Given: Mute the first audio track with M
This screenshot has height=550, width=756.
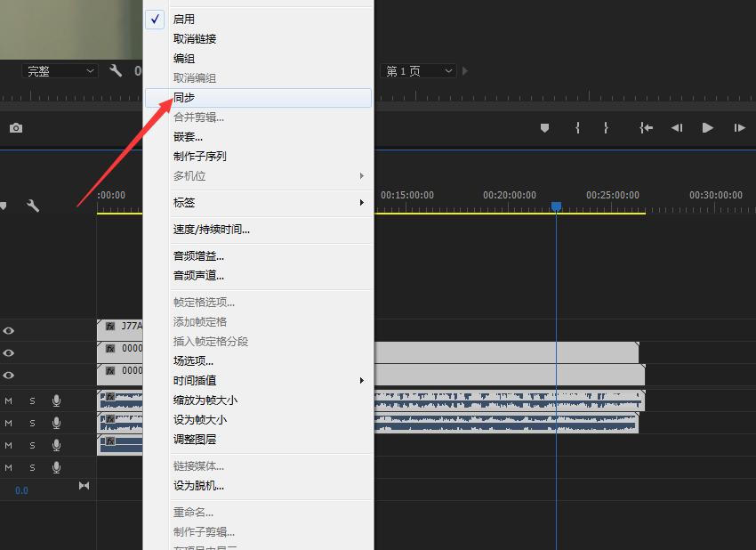Looking at the screenshot, I should click(x=9, y=400).
